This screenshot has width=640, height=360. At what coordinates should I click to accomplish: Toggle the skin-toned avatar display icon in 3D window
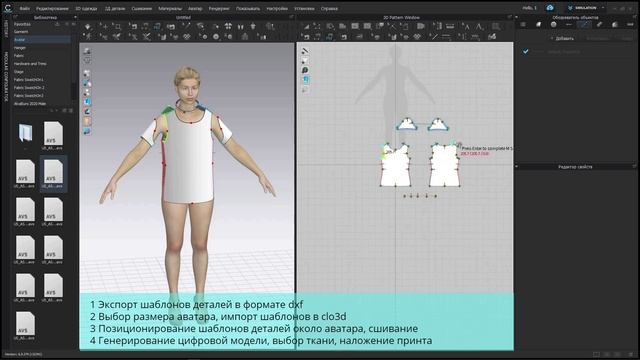[x=87, y=121]
